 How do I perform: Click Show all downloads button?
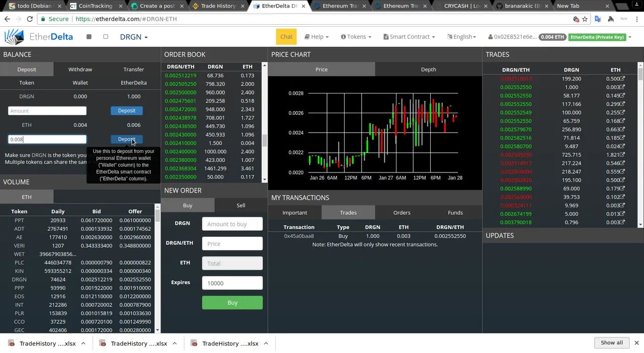tap(612, 343)
